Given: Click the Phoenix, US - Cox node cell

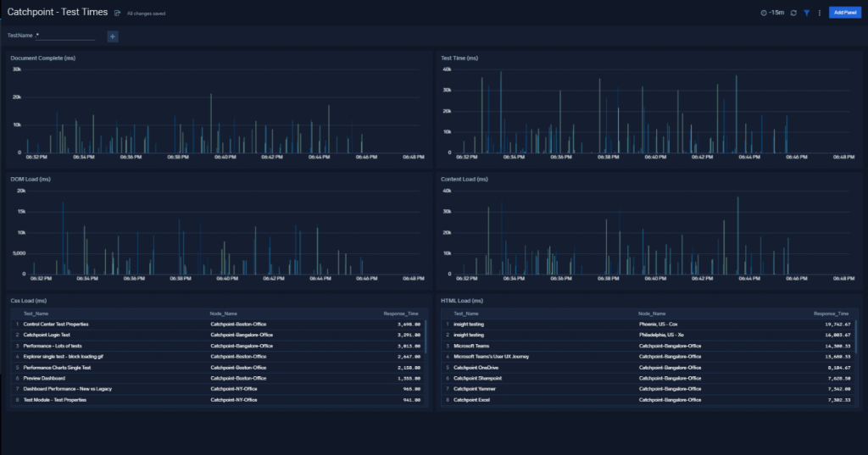Looking at the screenshot, I should [658, 325].
